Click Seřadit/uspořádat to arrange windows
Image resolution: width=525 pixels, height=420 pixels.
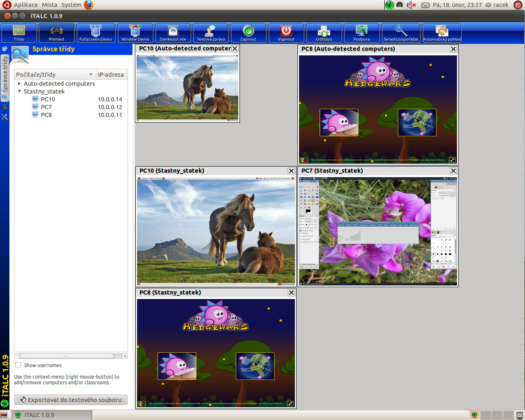pos(401,33)
